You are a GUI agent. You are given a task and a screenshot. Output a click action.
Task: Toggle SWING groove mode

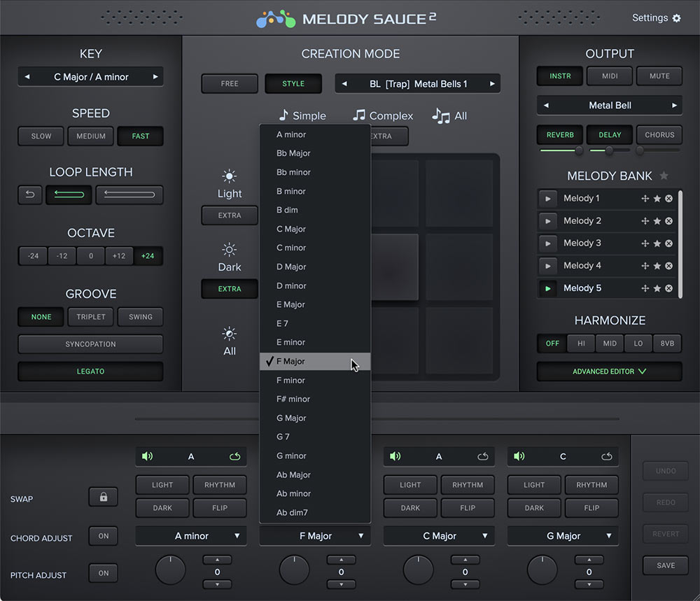[x=140, y=317]
